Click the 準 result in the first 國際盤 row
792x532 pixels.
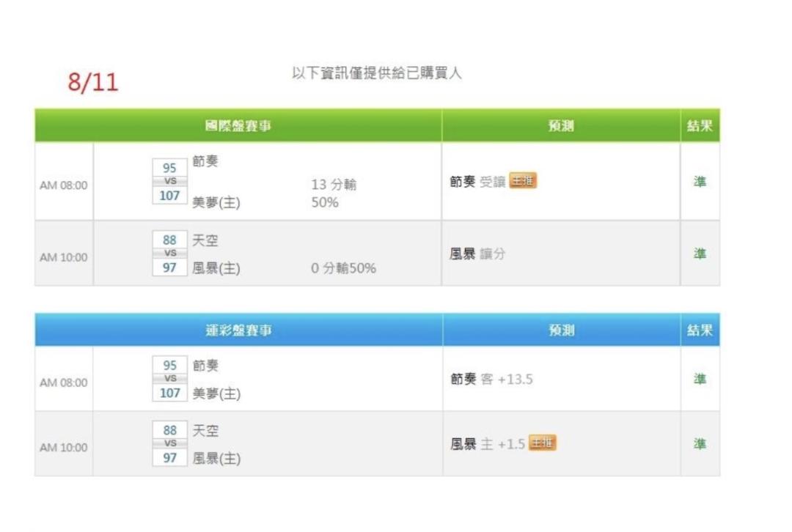pos(700,182)
